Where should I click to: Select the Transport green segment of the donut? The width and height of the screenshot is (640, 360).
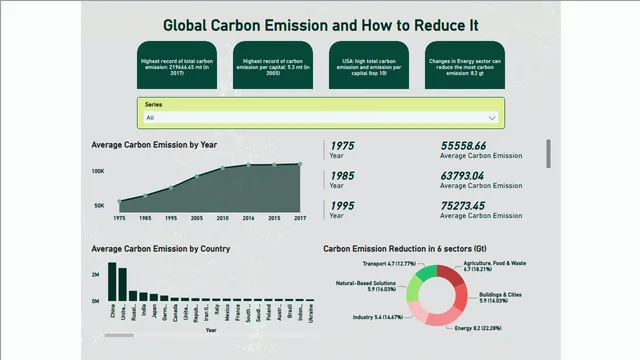pyautogui.click(x=427, y=272)
